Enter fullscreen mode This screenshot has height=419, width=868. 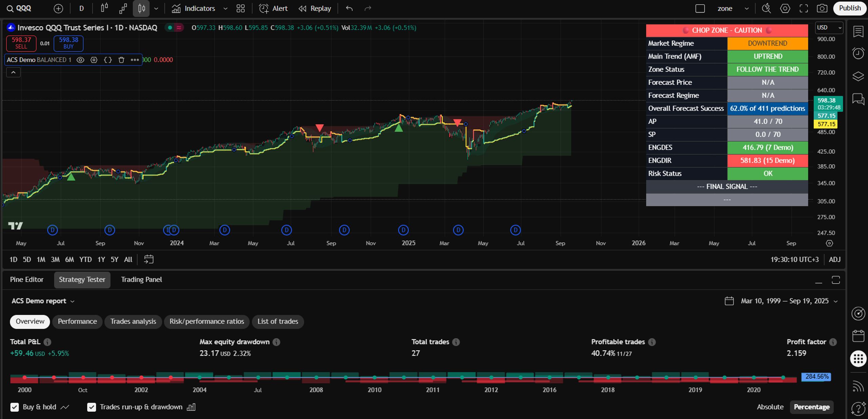point(804,8)
